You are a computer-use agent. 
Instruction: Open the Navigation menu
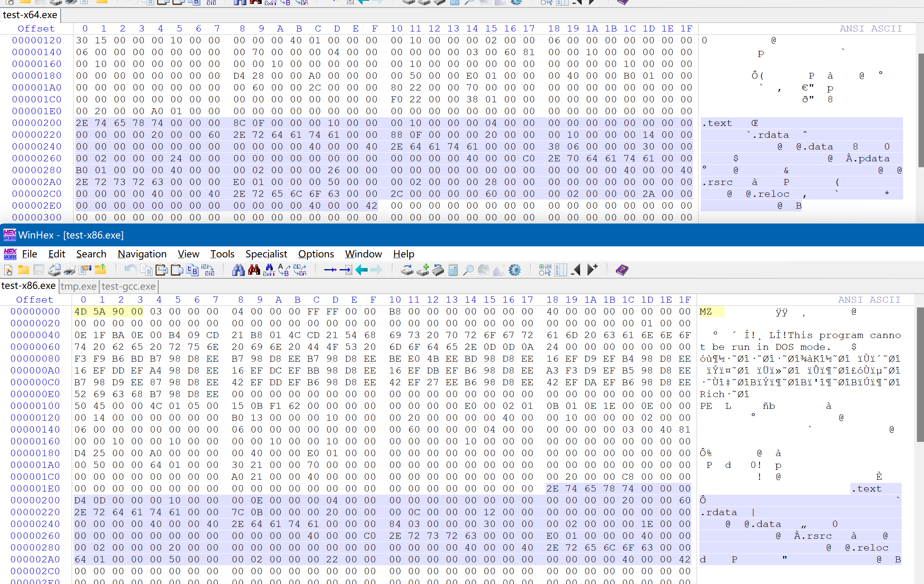[142, 254]
